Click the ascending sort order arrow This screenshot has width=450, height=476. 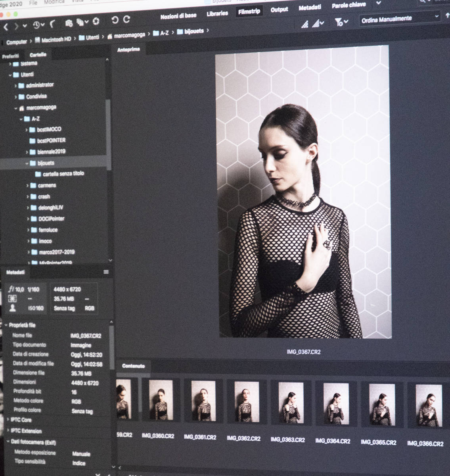[448, 16]
